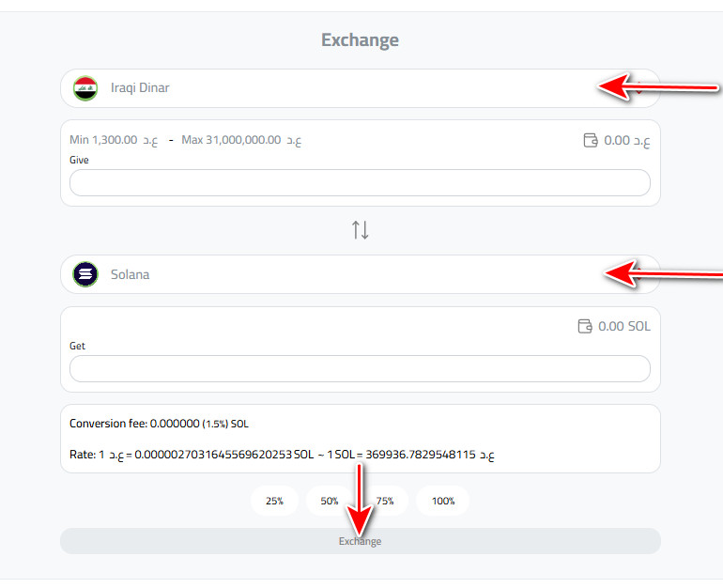Focus the Give amount input field
The width and height of the screenshot is (723, 588).
[360, 183]
